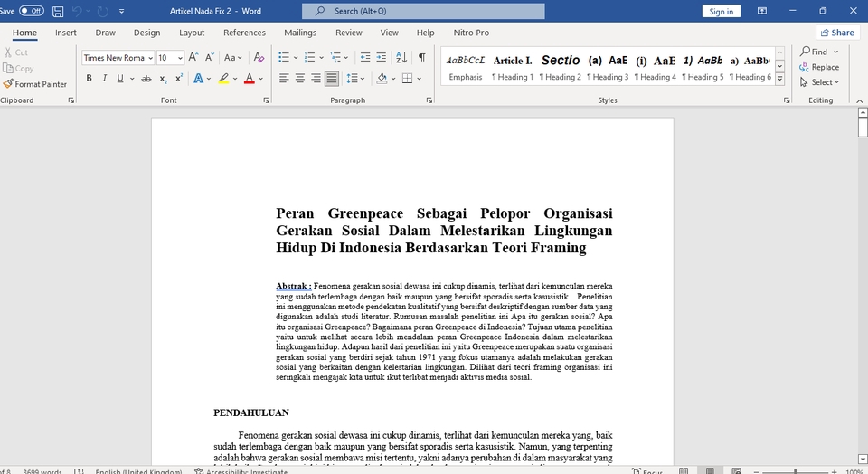Screen dimensions: 868x474
Task: Click Increase Indent icon
Action: pos(382,57)
